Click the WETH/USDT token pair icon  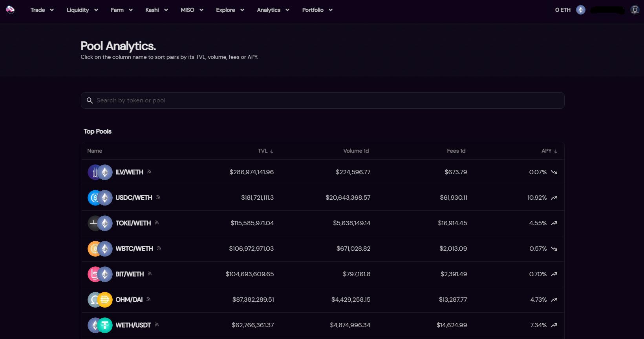coord(100,325)
